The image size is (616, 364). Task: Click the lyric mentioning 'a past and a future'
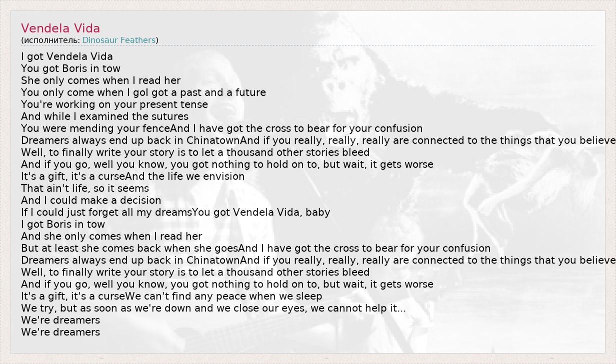click(x=143, y=92)
